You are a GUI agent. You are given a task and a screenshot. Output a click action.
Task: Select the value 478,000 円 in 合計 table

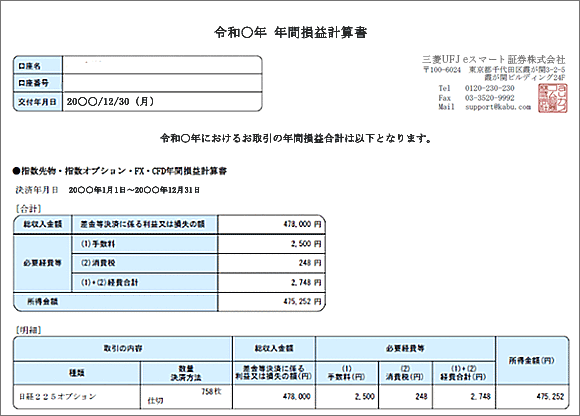[302, 224]
